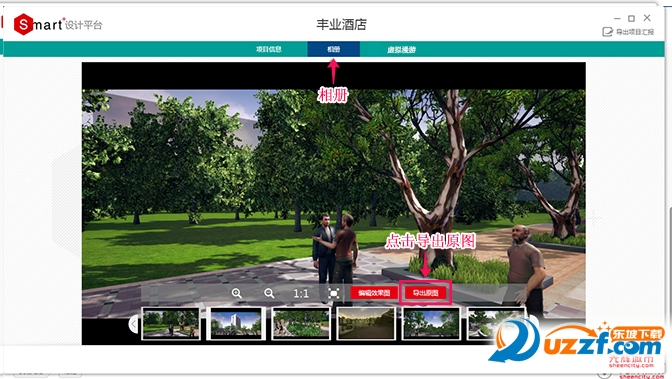Click the 导出原图 export button

[425, 293]
